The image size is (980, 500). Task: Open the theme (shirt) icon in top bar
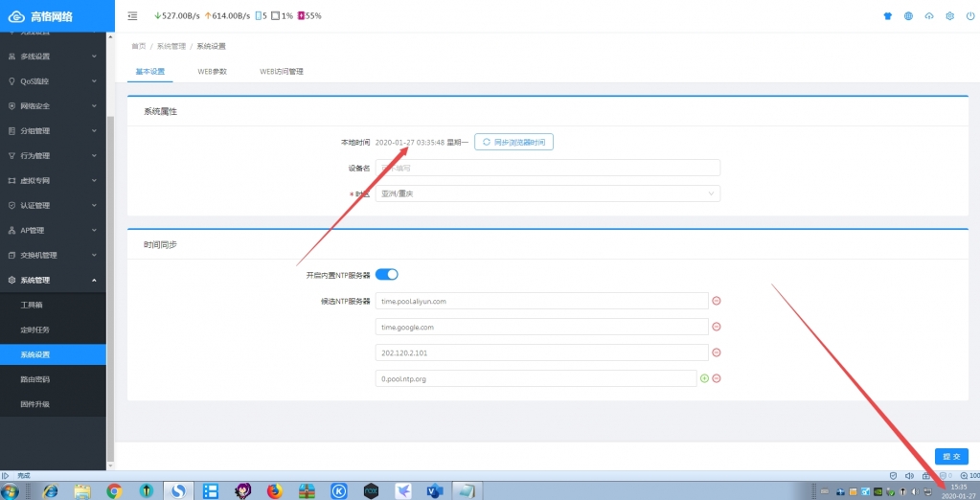coord(887,16)
